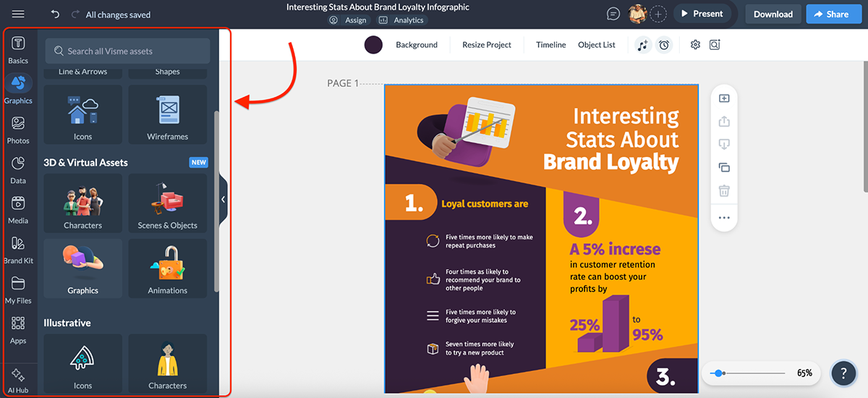Open the Object List
The height and width of the screenshot is (398, 868).
point(597,45)
